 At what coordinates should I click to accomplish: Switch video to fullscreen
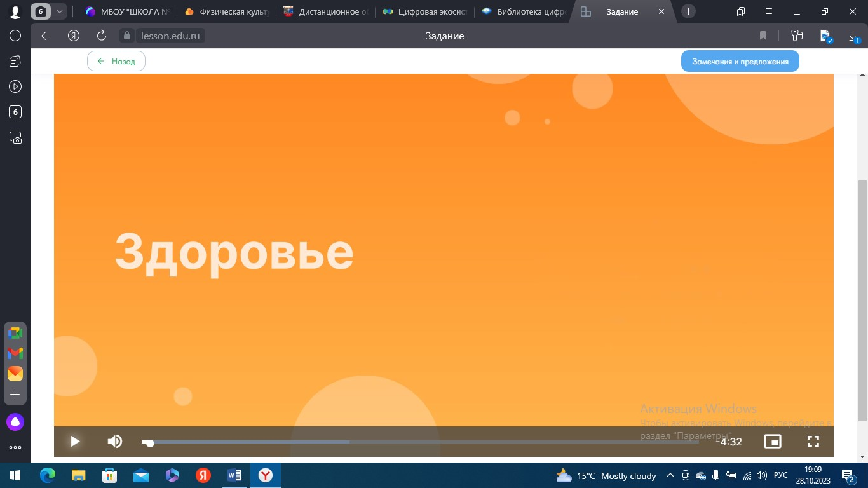click(813, 441)
